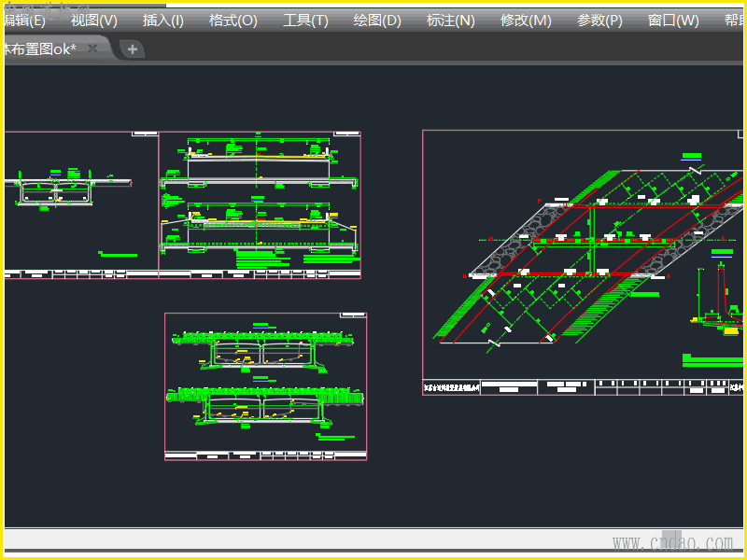This screenshot has height=560, width=747.
Task: Open the 绘图(D) menu
Action: 377,21
